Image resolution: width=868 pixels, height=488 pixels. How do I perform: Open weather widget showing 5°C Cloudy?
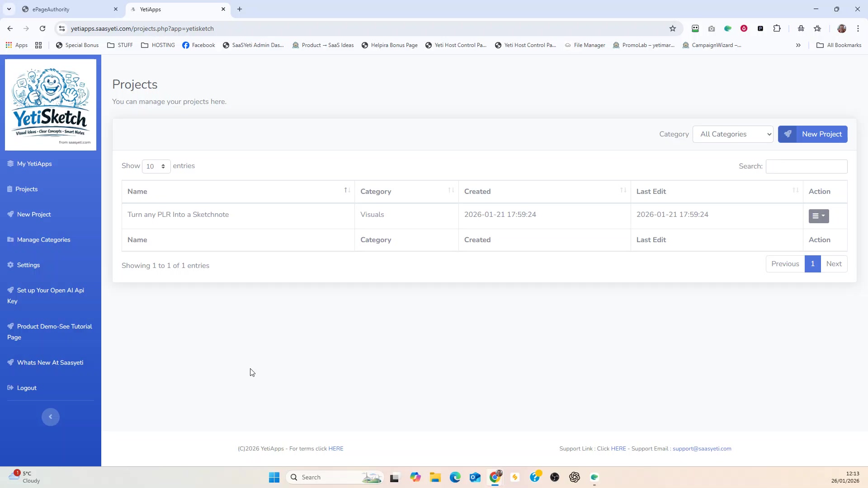coord(25,477)
